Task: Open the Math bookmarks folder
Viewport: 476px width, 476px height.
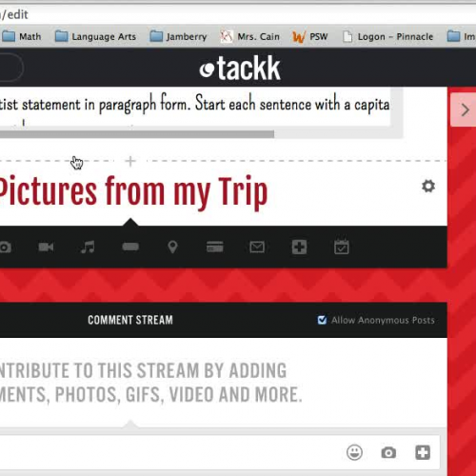Action: pyautogui.click(x=21, y=36)
